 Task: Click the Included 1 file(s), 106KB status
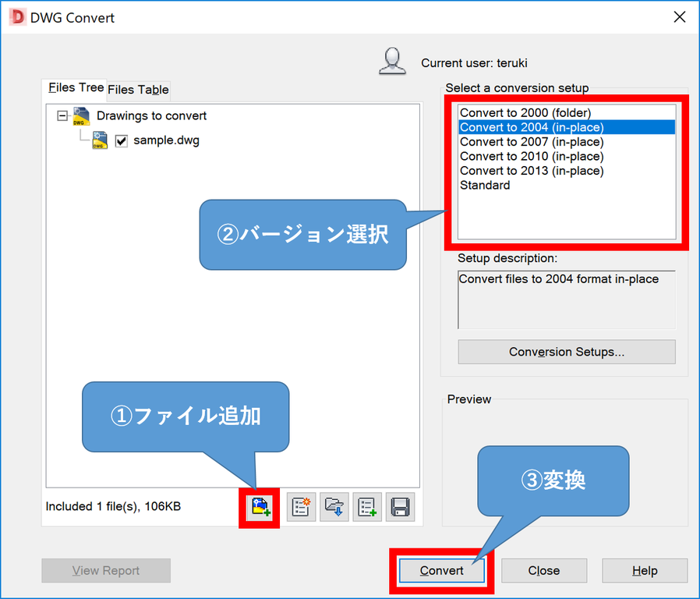pyautogui.click(x=113, y=506)
